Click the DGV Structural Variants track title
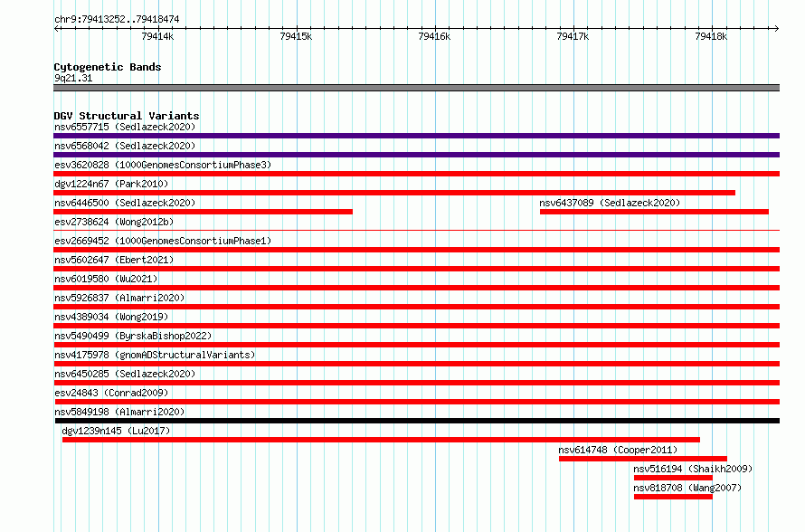This screenshot has width=805, height=532. [x=127, y=116]
